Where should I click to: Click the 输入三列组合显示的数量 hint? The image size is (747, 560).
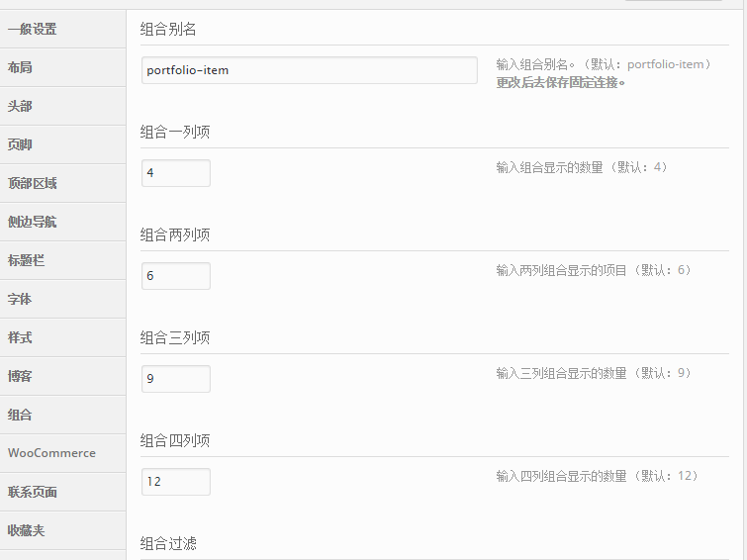tap(594, 373)
